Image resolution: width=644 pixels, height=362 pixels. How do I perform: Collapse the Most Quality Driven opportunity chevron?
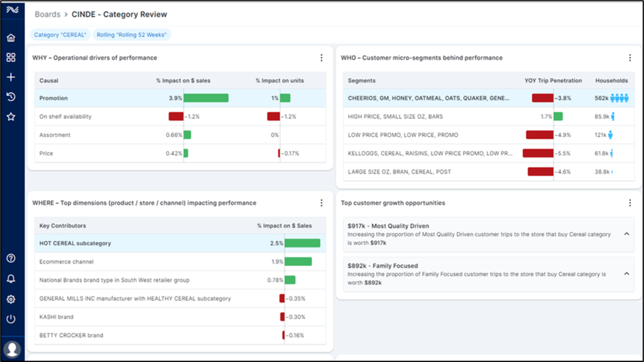click(626, 234)
